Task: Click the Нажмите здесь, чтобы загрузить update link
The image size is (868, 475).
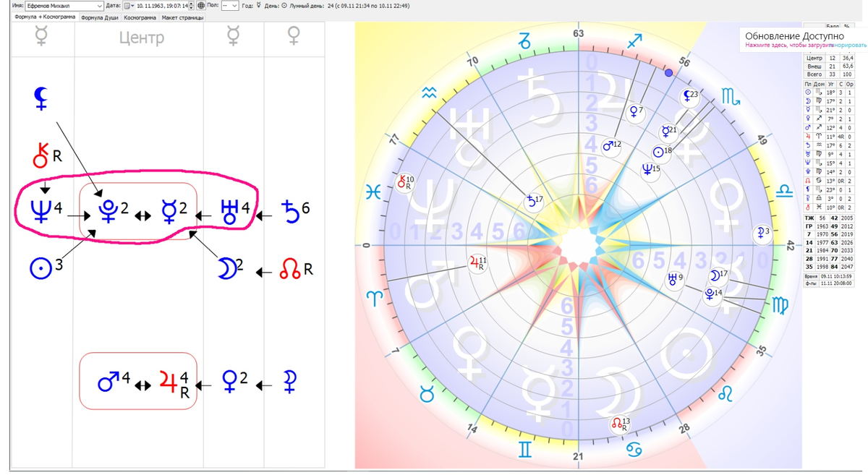Action: point(789,45)
